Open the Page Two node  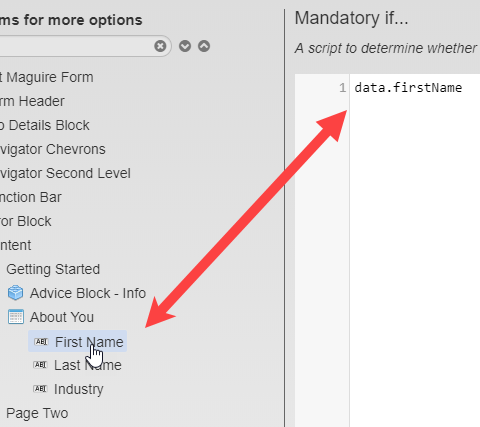(x=37, y=413)
